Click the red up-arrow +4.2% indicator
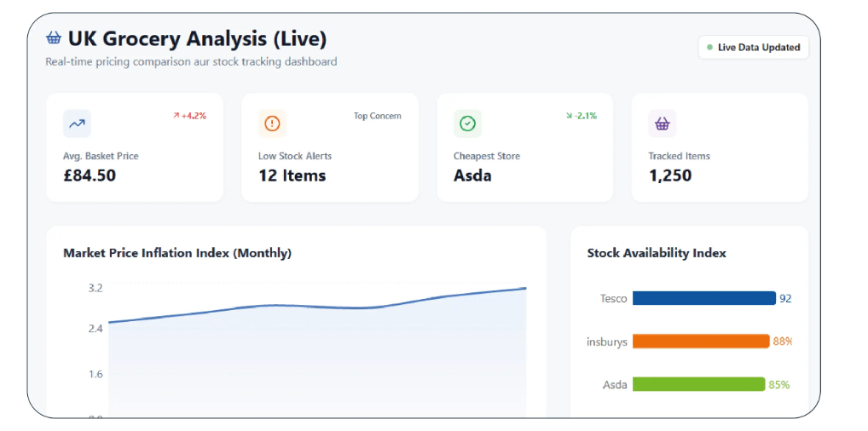The image size is (868, 431). click(x=189, y=116)
